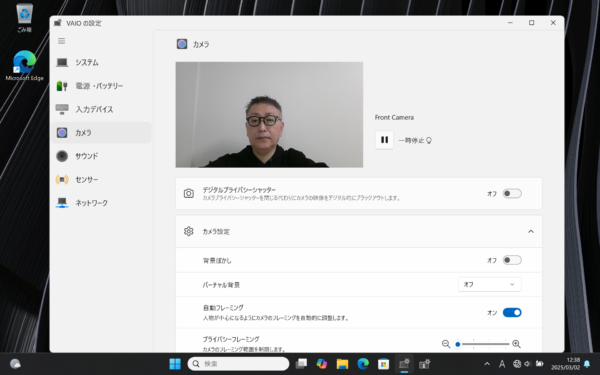Image resolution: width=600 pixels, height=375 pixels.
Task: Open Task View from taskbar
Action: 302,364
